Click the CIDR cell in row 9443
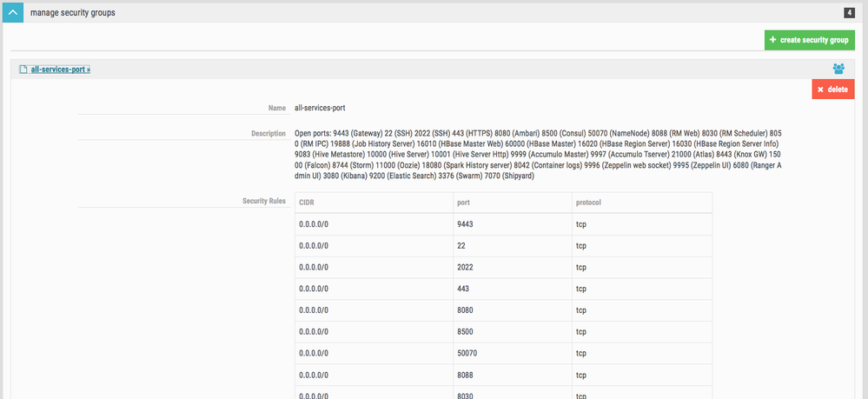The image size is (868, 399). pyautogui.click(x=374, y=224)
